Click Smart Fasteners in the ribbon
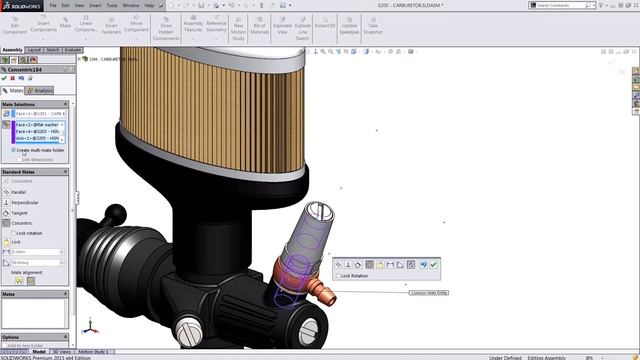 [x=111, y=25]
